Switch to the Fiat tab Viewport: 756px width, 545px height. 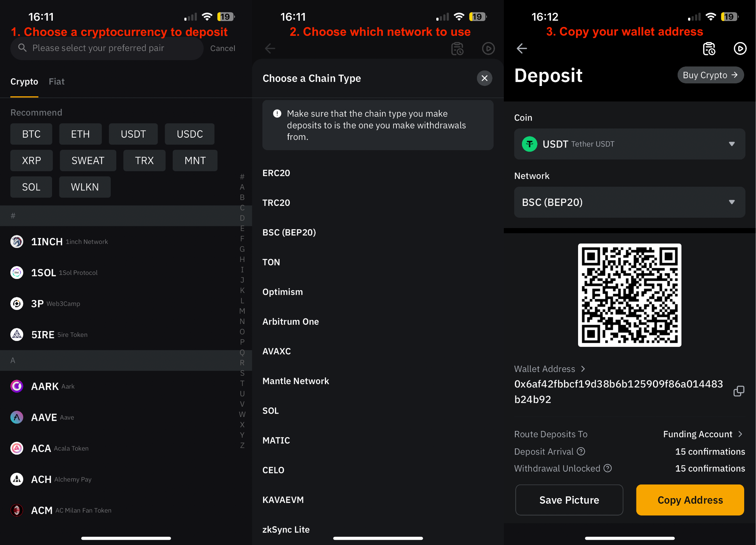coord(56,82)
